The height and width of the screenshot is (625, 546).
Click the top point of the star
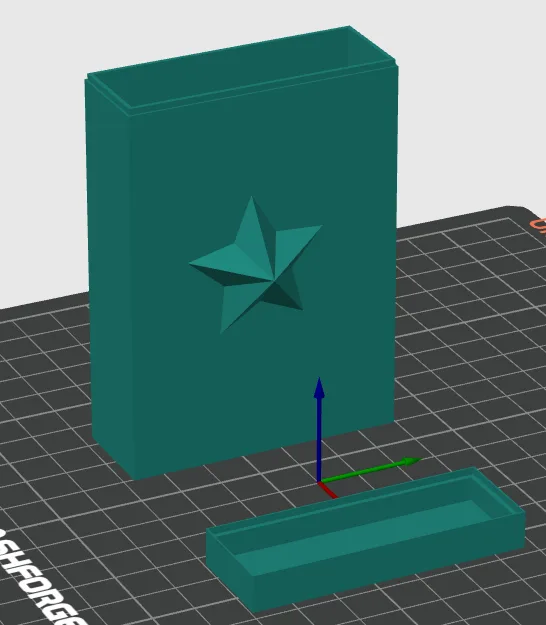tap(252, 203)
